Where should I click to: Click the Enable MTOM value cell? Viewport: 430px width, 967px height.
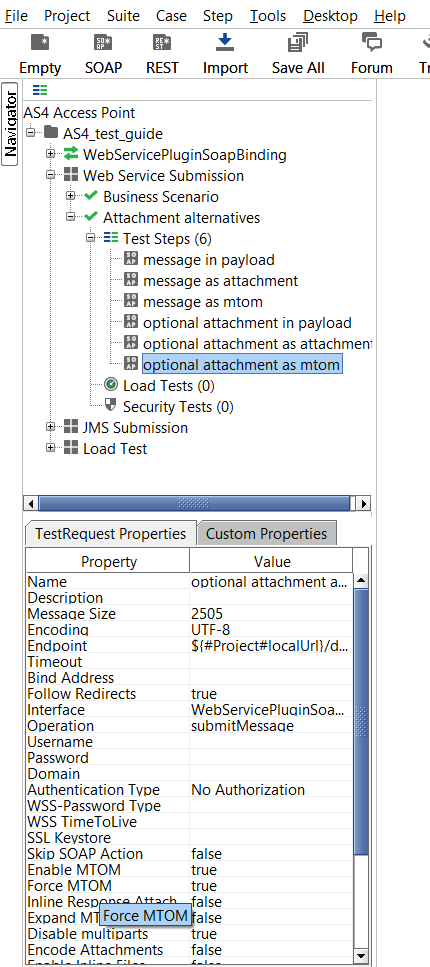tap(271, 870)
